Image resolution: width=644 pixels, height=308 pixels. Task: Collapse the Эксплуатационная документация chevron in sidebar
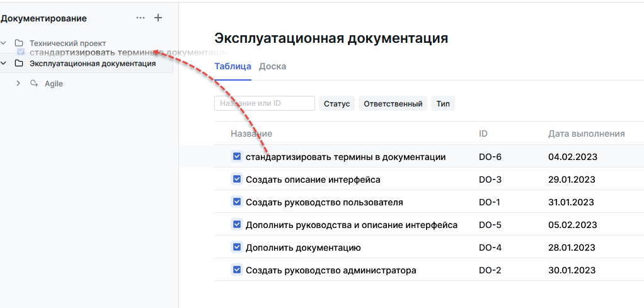coord(4,64)
